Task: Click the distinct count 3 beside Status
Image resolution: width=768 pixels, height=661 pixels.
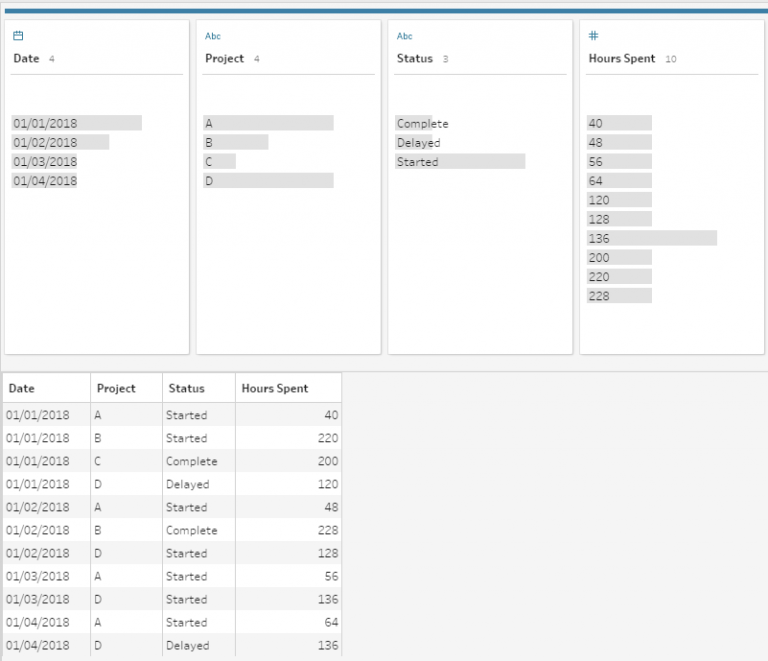Action: pyautogui.click(x=445, y=59)
